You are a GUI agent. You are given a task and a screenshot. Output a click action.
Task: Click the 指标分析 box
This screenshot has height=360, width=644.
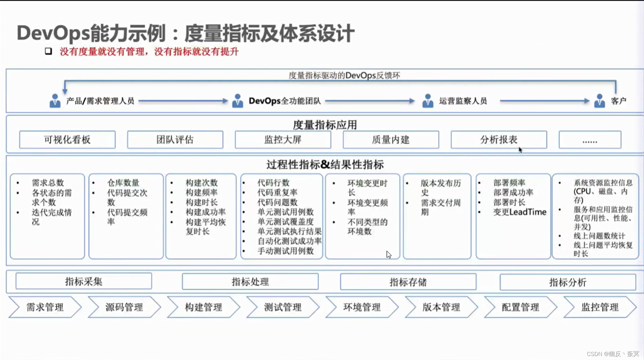(x=567, y=282)
